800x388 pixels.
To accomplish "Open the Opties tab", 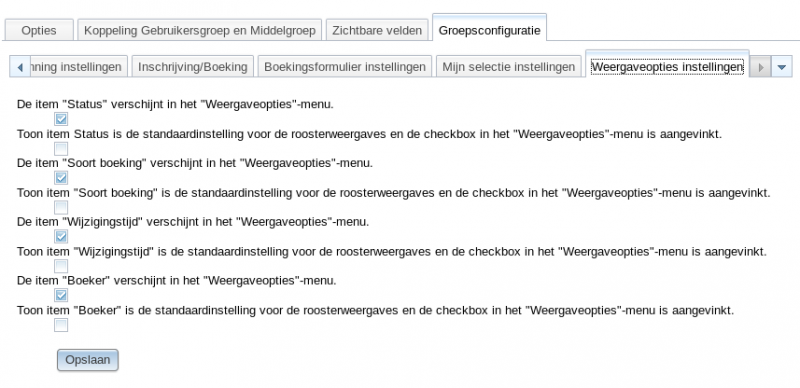I will tap(39, 30).
